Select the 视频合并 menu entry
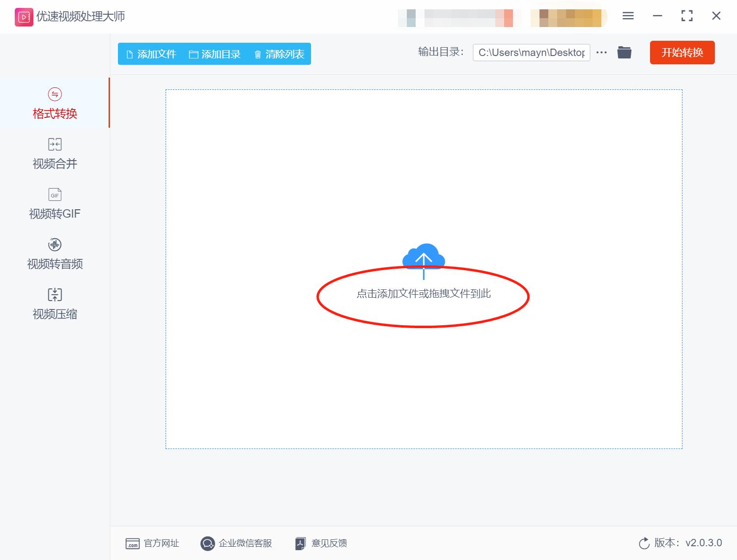Viewport: 737px width, 560px height. pos(55,164)
